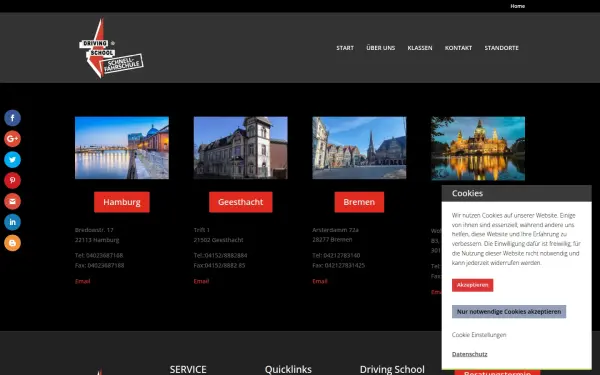Click the Hamburg phone number 04023687168
This screenshot has width=600, height=375.
point(104,255)
